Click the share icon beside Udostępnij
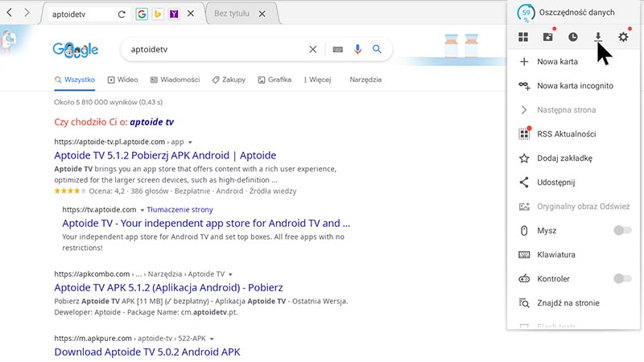 pos(524,183)
